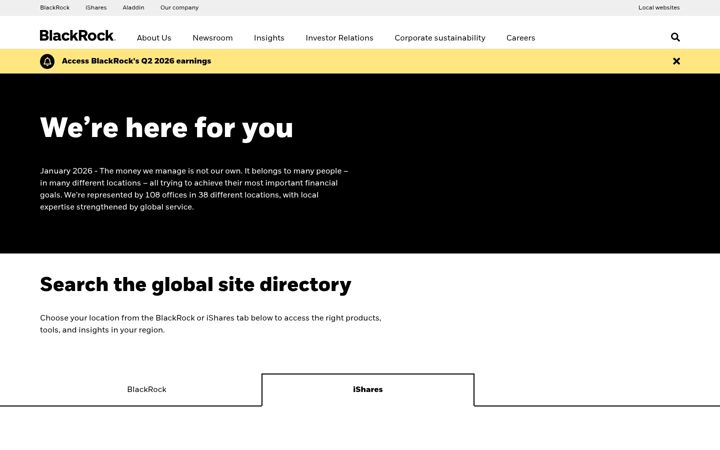The width and height of the screenshot is (720, 450).
Task: Select the iShares directory tab
Action: (x=368, y=389)
